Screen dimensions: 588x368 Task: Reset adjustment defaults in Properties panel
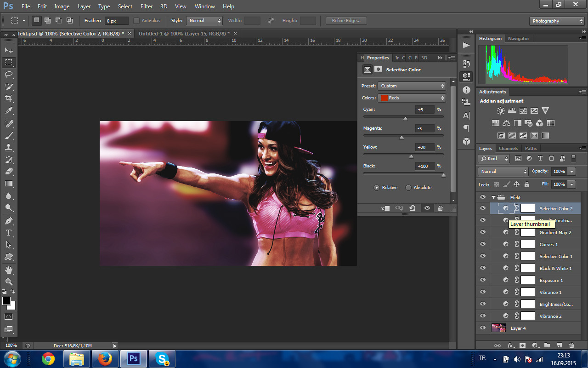tap(413, 208)
